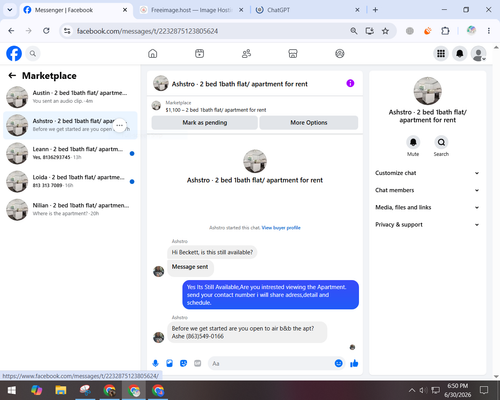Image resolution: width=500 pixels, height=400 pixels.
Task: Switch to ChatGPT browser tab
Action: (x=307, y=10)
